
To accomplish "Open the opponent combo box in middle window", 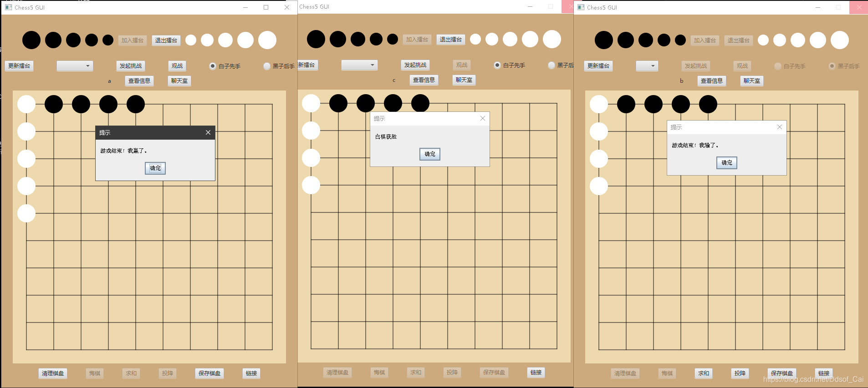I will [x=359, y=65].
